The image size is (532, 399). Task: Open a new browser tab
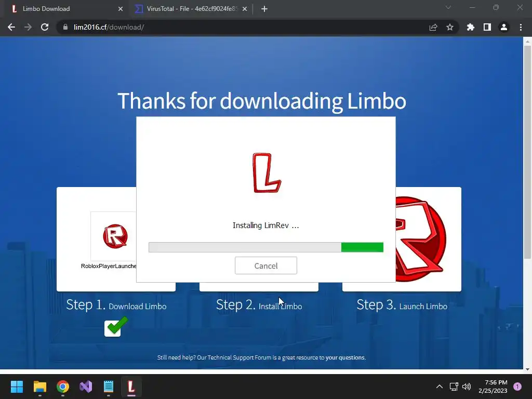click(x=264, y=9)
